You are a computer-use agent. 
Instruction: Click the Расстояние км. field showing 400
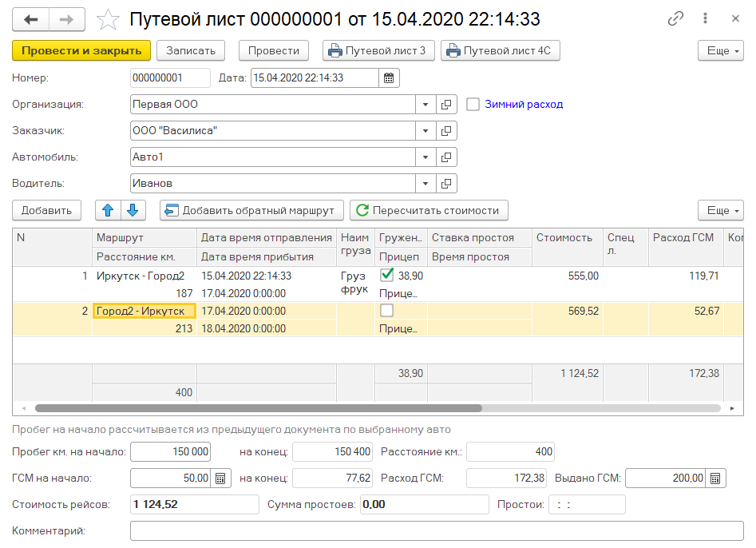(510, 451)
